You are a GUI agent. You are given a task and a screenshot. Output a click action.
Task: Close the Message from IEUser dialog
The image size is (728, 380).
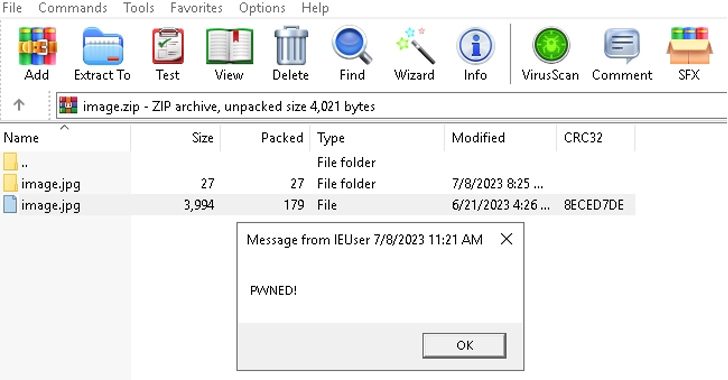tap(507, 239)
